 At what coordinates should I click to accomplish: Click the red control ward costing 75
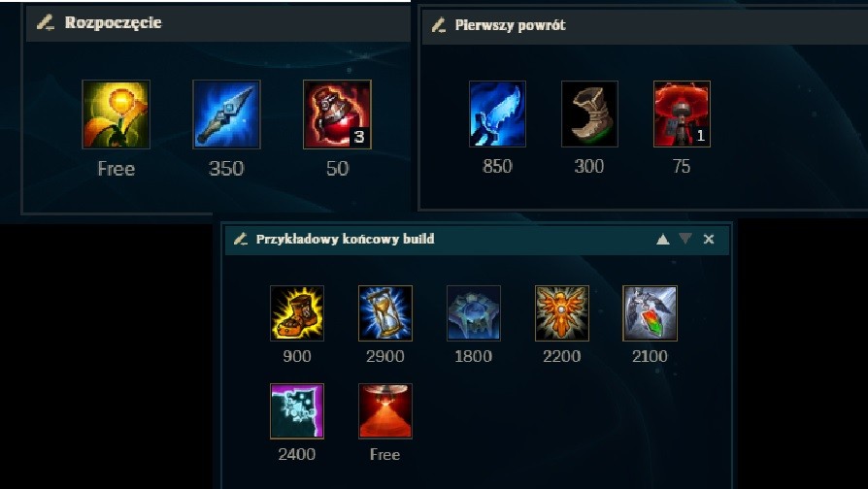[682, 114]
